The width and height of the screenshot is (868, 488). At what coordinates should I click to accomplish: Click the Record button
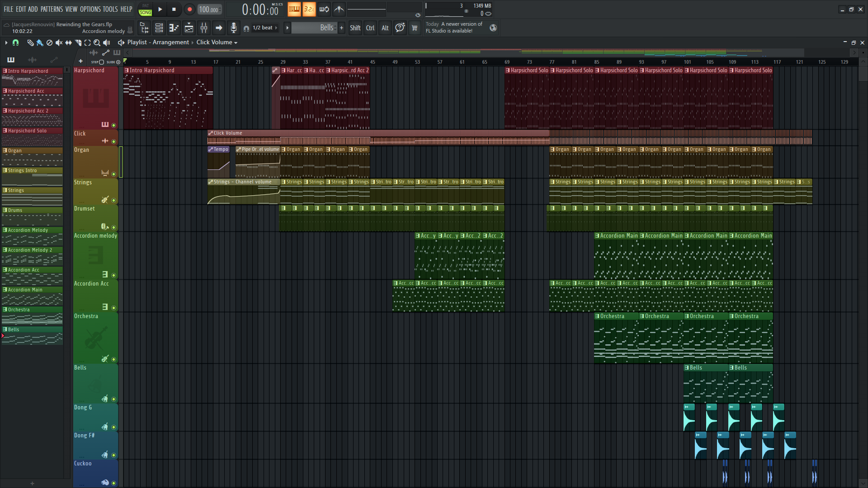(x=189, y=9)
